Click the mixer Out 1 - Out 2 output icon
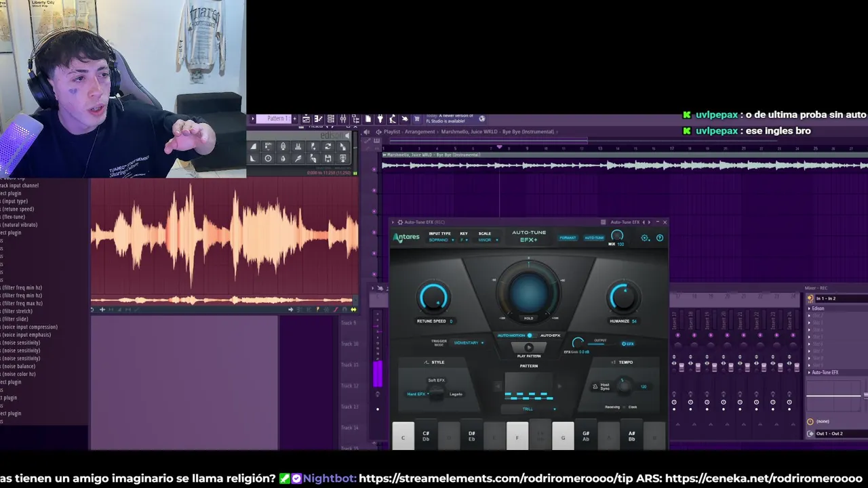The height and width of the screenshot is (488, 868). [810, 433]
